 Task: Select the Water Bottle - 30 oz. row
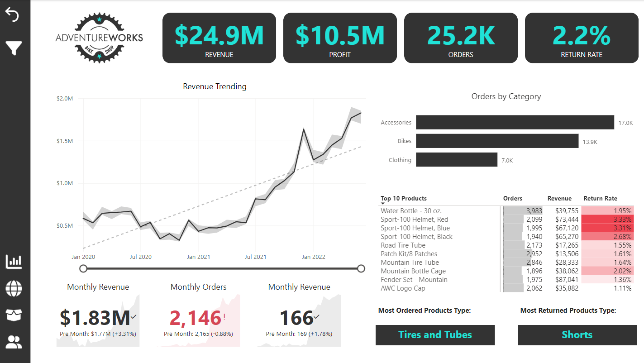point(411,210)
